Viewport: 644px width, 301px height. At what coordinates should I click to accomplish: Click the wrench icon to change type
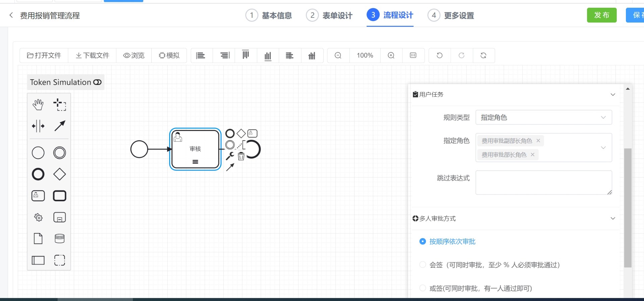tap(230, 156)
